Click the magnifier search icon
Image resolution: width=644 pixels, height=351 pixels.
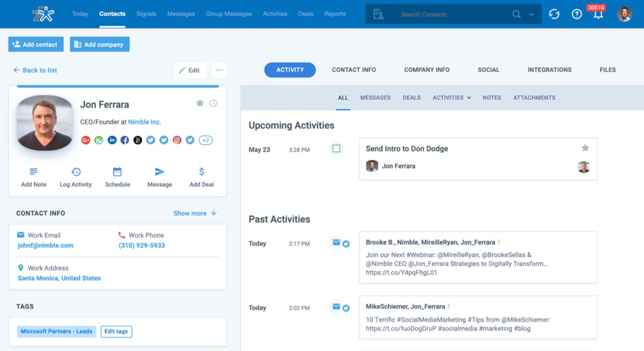[x=516, y=14]
